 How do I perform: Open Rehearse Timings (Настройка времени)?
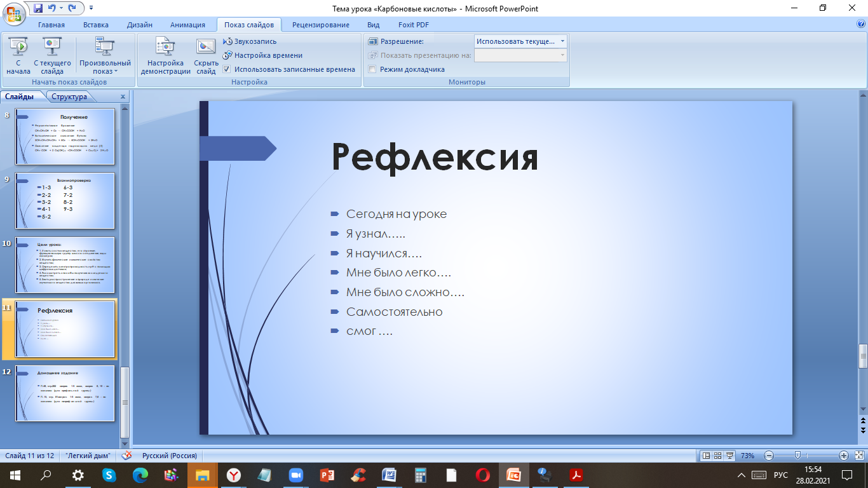(262, 55)
